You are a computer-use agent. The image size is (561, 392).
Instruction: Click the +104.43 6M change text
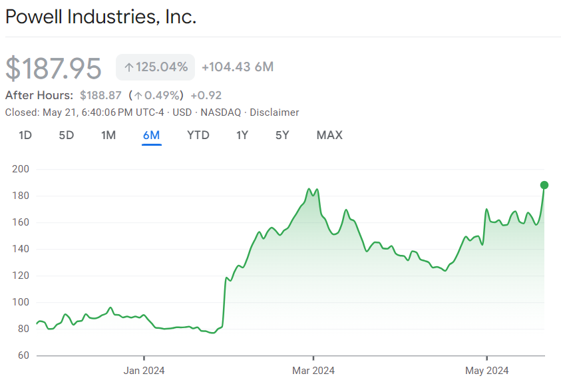coord(238,67)
